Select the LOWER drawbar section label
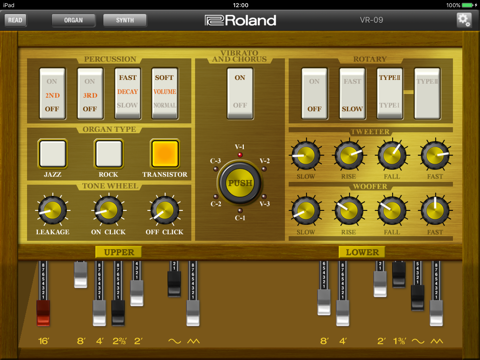Screen dimensions: 480x360 point(362,252)
